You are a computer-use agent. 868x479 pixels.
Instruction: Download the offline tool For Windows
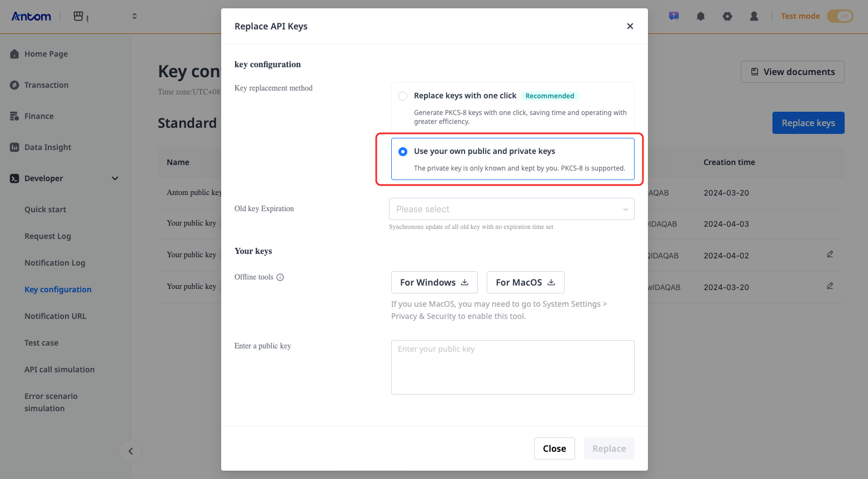[434, 282]
